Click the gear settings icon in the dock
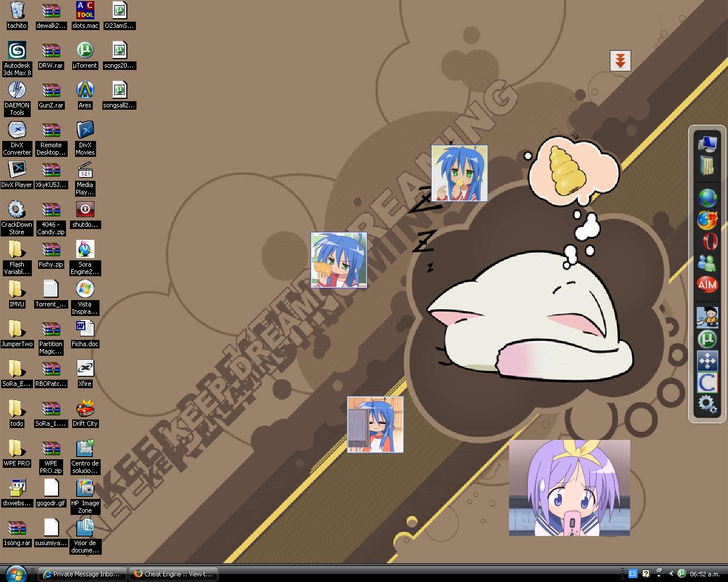 pos(708,404)
